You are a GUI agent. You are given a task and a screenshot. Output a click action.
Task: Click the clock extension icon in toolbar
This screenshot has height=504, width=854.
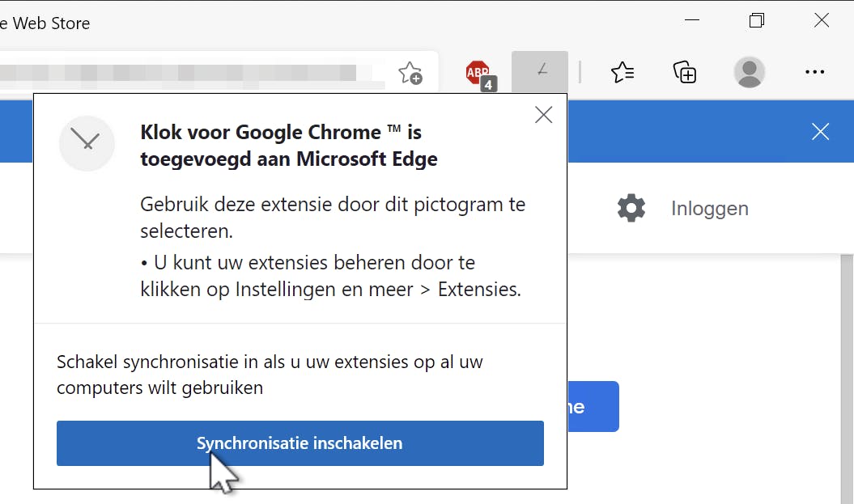[x=540, y=72]
